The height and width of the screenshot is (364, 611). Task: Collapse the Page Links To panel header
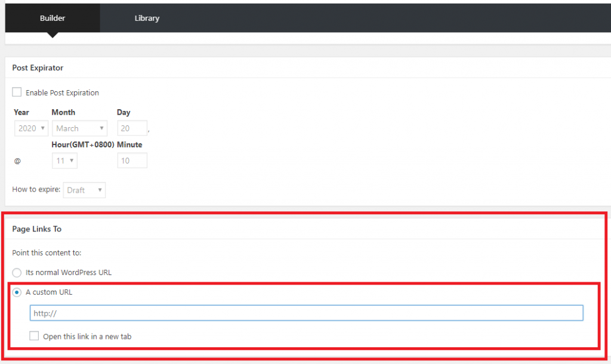[36, 229]
